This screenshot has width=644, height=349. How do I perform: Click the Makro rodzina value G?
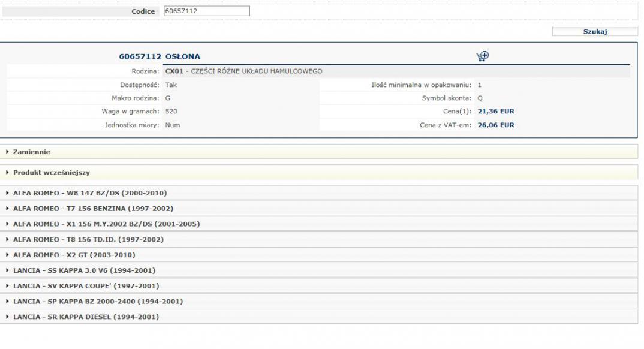click(167, 98)
